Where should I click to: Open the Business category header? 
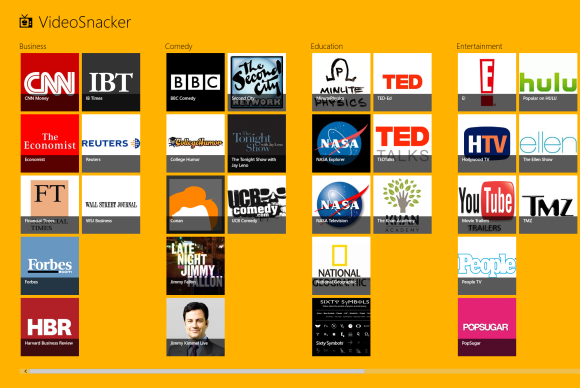33,46
